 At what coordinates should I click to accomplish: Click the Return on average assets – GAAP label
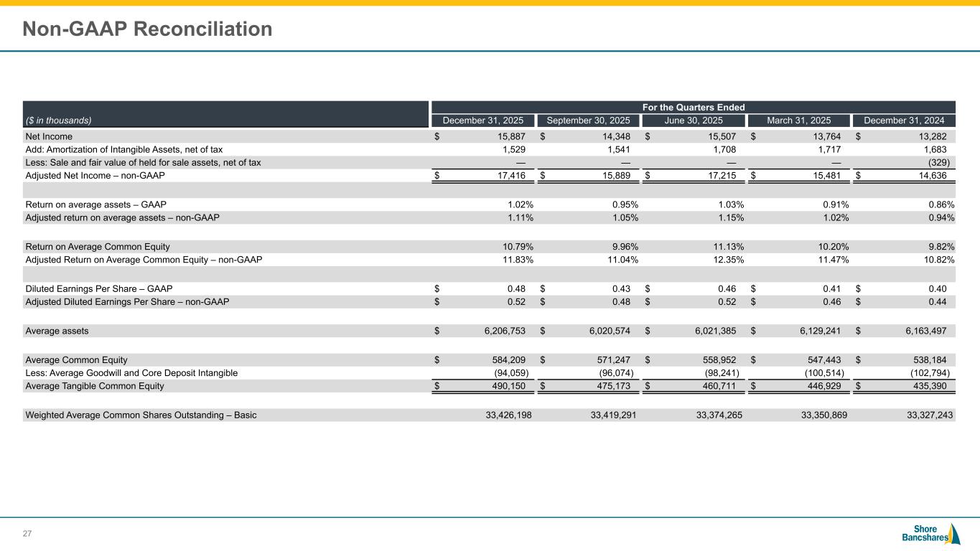click(95, 204)
